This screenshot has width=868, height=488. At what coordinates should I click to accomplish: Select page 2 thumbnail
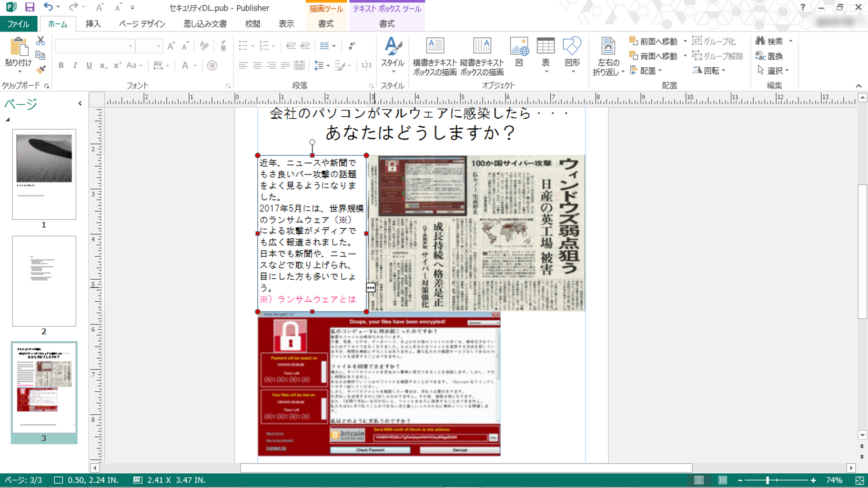click(44, 281)
